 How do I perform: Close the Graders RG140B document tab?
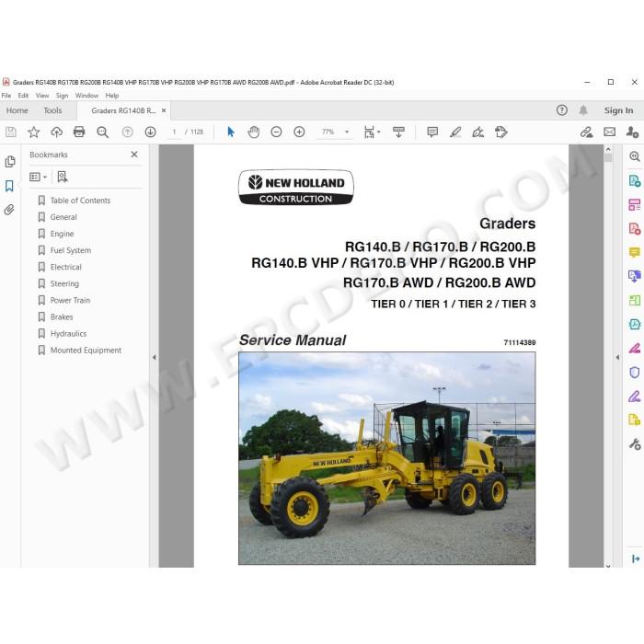(x=164, y=110)
